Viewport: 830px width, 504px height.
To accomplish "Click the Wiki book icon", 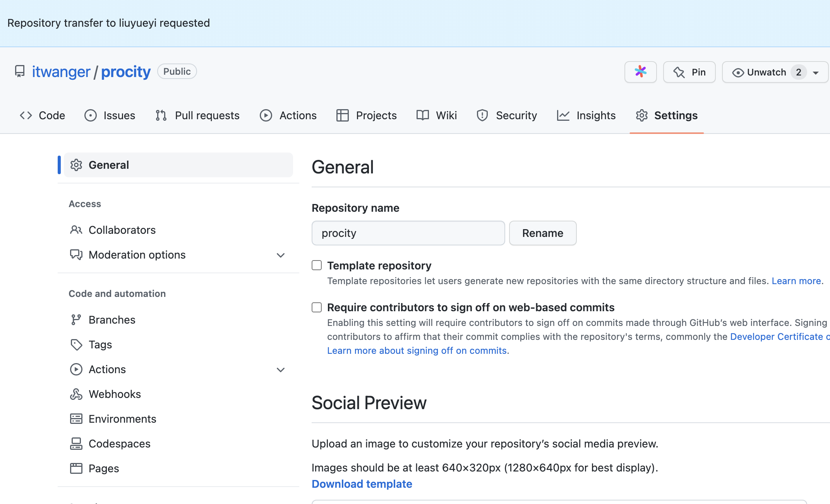I will click(x=423, y=115).
